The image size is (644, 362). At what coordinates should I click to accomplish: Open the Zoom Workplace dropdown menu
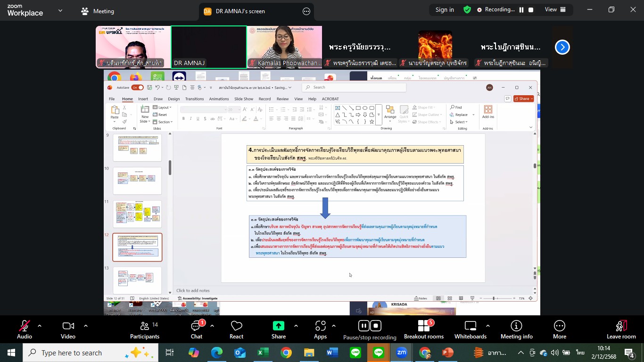pos(60,10)
